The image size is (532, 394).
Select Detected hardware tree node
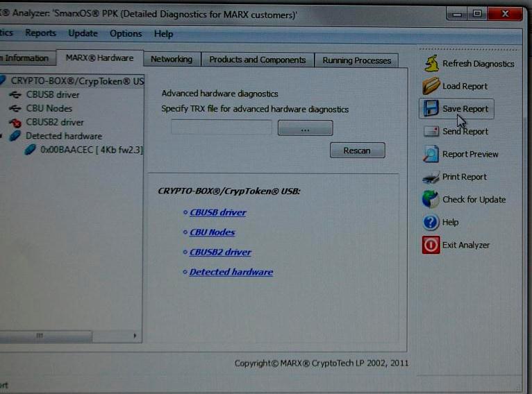tap(64, 136)
